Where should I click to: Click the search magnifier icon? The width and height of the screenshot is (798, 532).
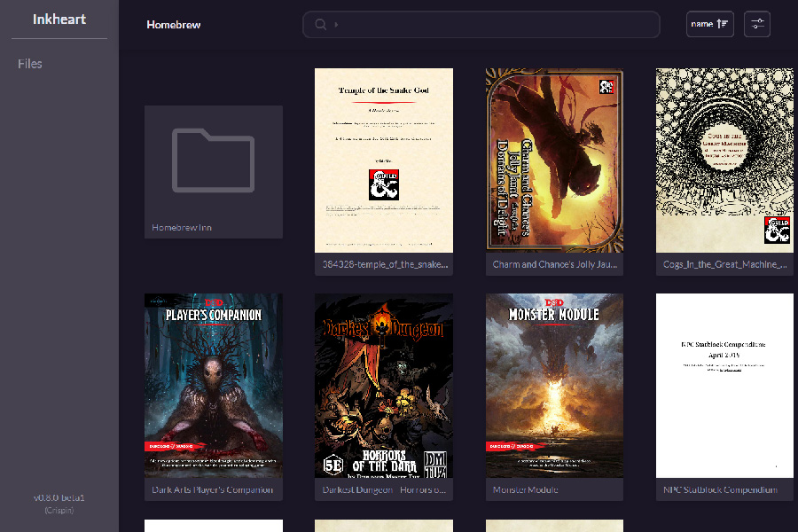pyautogui.click(x=320, y=25)
